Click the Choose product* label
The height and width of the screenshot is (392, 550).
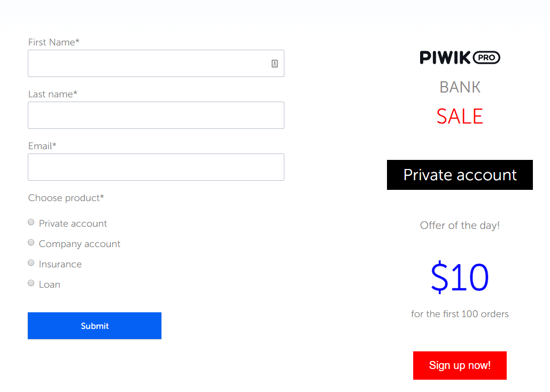66,198
